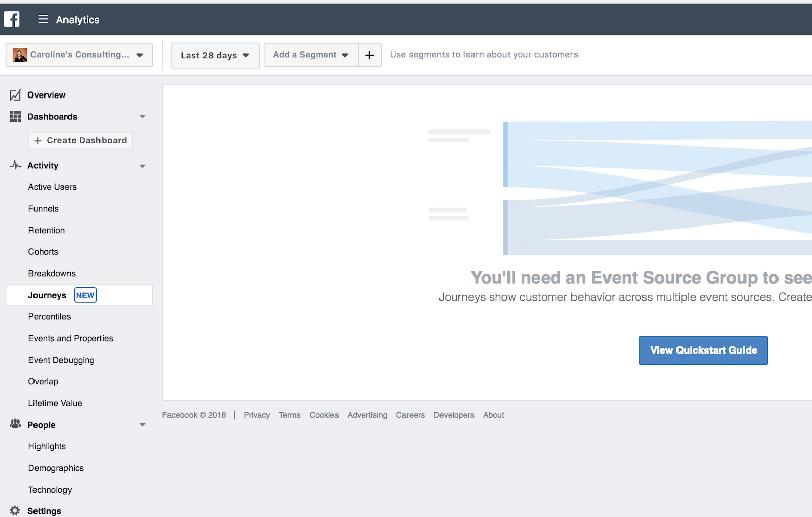Open Technology under People
Viewport: 812px width, 517px height.
pyautogui.click(x=50, y=490)
